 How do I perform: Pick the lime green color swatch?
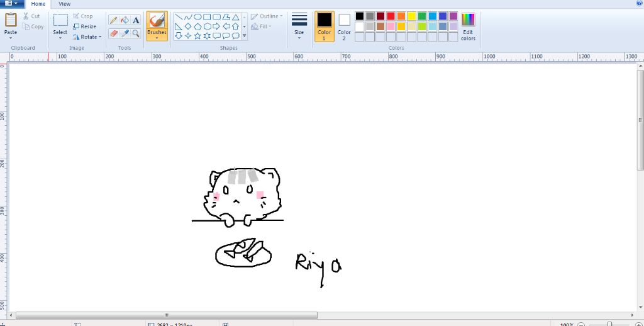(422, 26)
